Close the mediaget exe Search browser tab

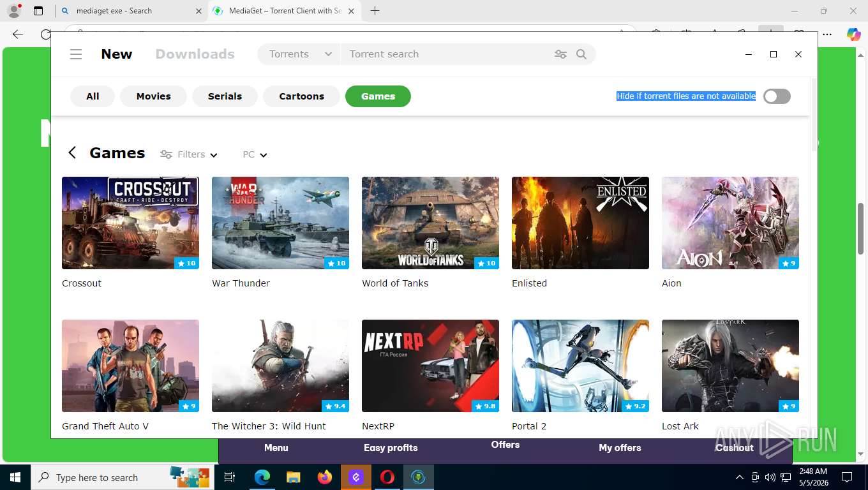[198, 11]
